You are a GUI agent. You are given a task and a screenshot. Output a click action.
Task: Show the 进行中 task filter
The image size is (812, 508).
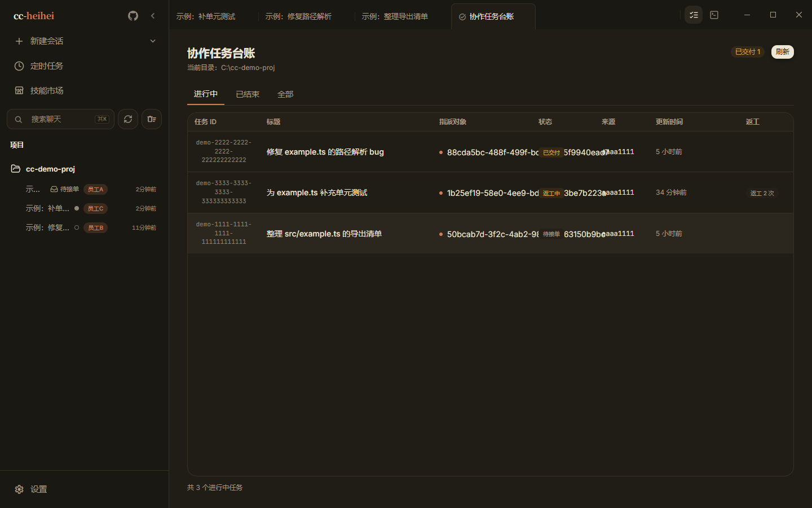click(206, 94)
